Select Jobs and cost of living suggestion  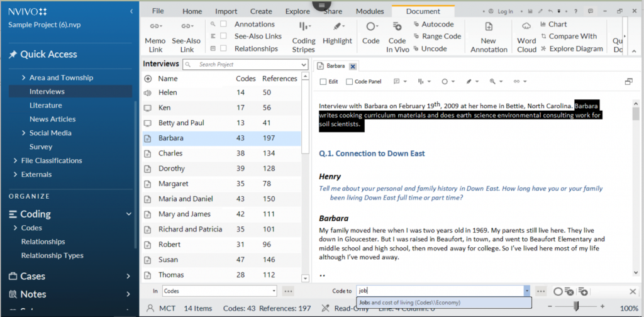(x=444, y=303)
